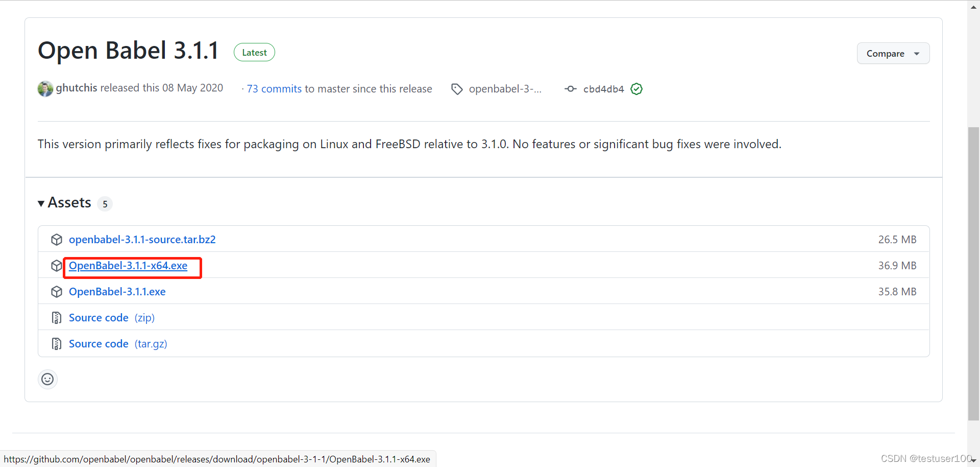Click the release date 08 May 2020

pyautogui.click(x=192, y=88)
